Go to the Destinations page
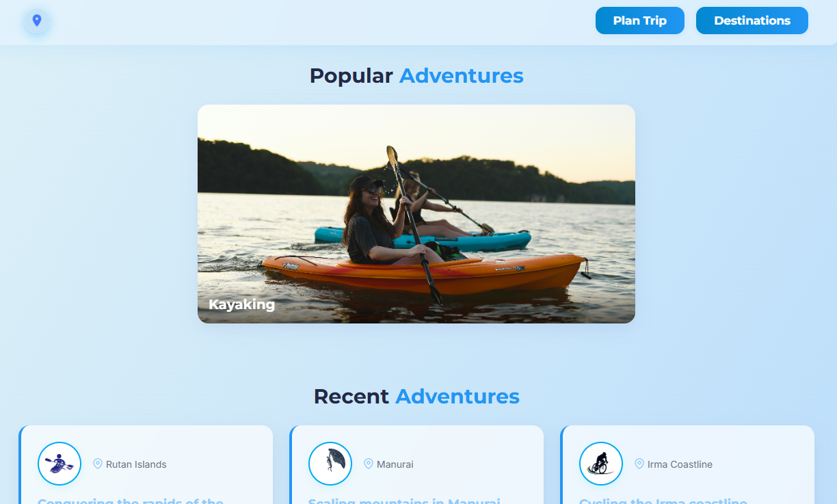 752,21
